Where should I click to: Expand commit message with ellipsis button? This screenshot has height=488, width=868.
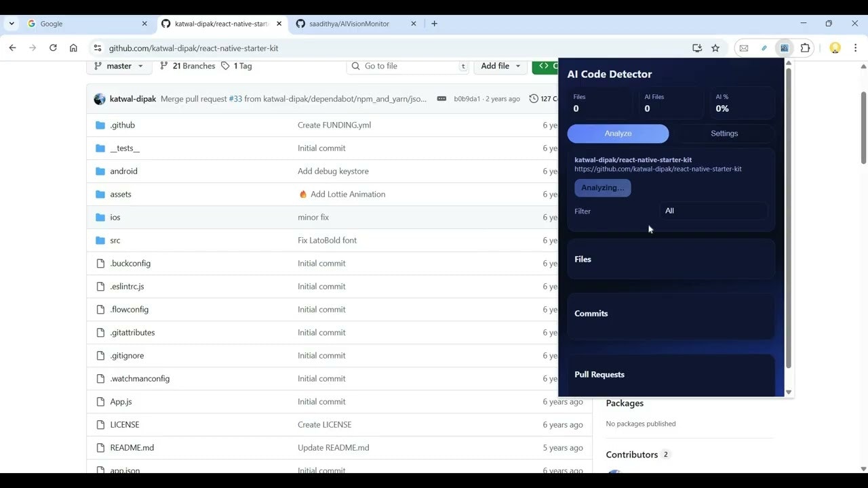coord(441,99)
